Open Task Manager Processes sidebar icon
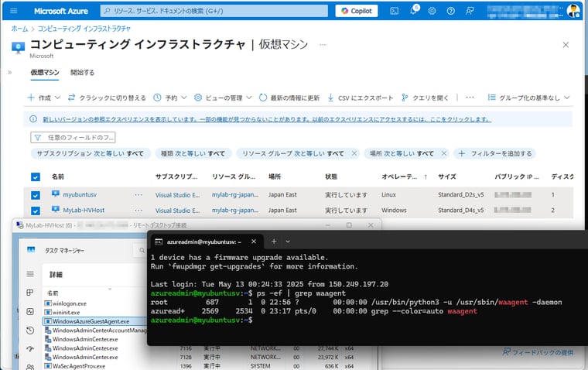 (x=30, y=293)
